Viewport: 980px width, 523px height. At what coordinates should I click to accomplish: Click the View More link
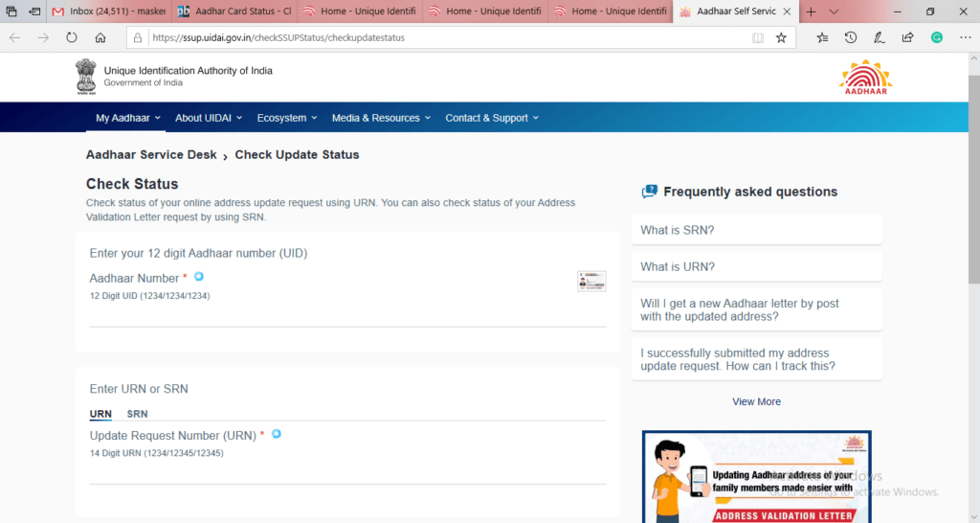point(756,401)
